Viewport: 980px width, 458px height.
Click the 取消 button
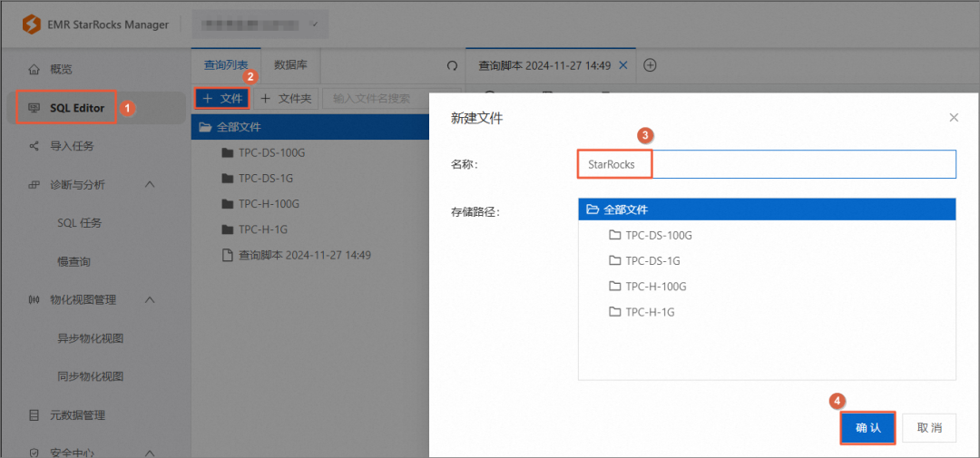tap(929, 428)
